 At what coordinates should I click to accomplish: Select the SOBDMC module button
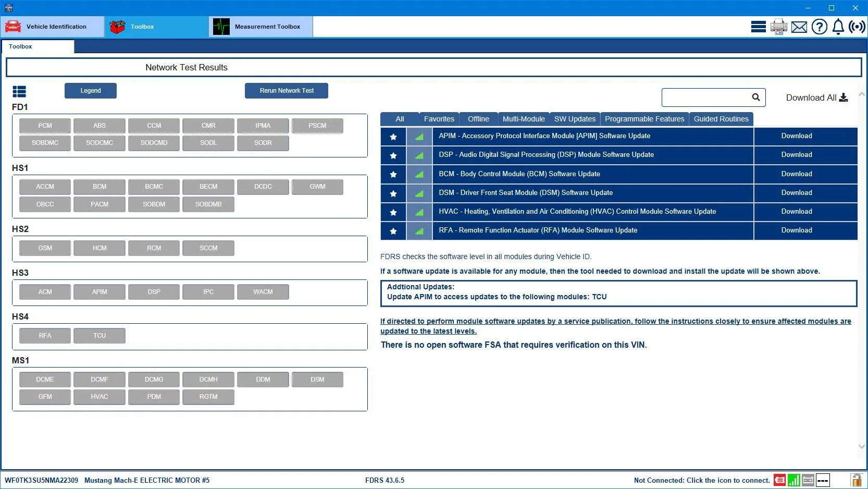45,143
